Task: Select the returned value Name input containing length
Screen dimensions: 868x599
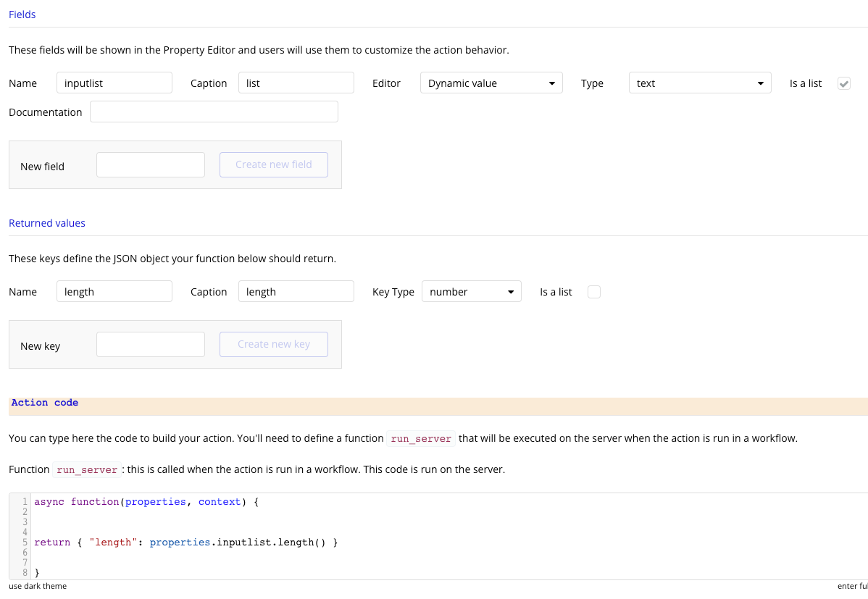Action: click(x=114, y=292)
